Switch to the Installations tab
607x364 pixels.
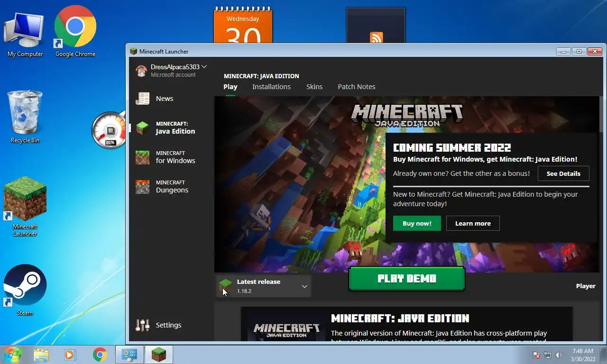tap(271, 87)
